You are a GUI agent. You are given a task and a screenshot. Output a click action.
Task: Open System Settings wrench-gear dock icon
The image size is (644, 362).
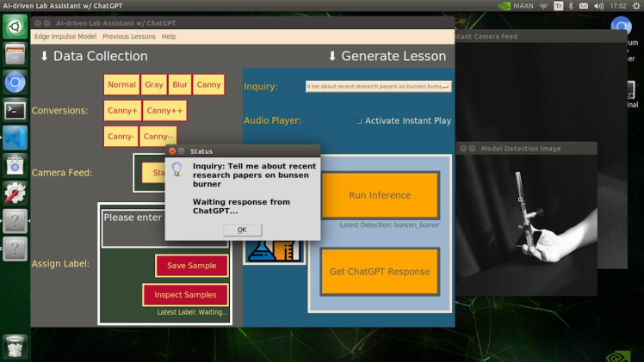coord(15,193)
